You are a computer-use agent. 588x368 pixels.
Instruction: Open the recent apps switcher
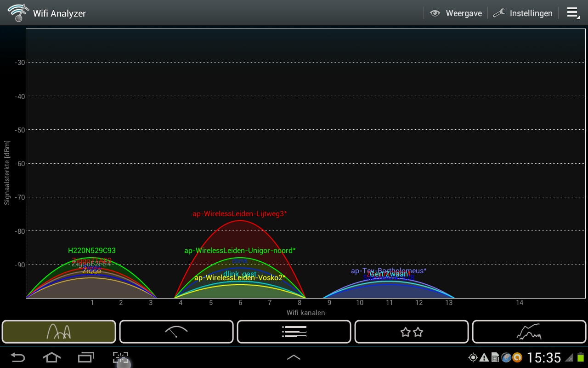[86, 357]
